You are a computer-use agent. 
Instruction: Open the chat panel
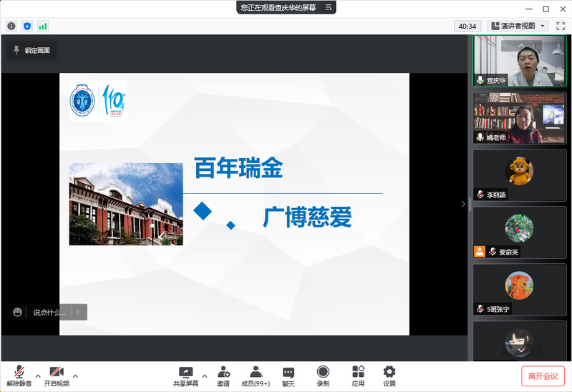(x=289, y=377)
